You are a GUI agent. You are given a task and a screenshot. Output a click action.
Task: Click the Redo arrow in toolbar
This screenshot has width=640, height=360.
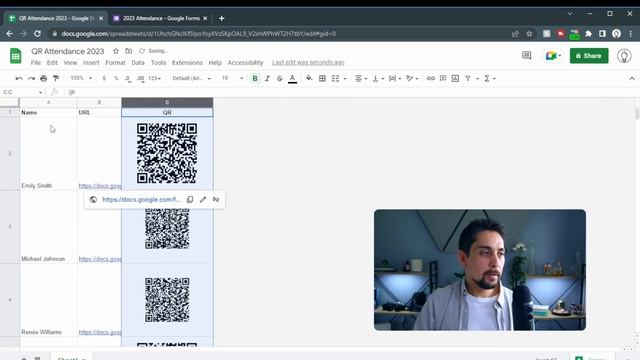tap(31, 78)
